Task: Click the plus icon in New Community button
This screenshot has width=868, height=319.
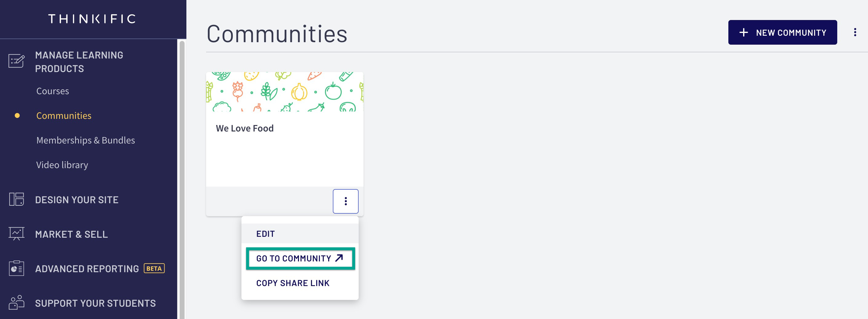Action: [743, 32]
